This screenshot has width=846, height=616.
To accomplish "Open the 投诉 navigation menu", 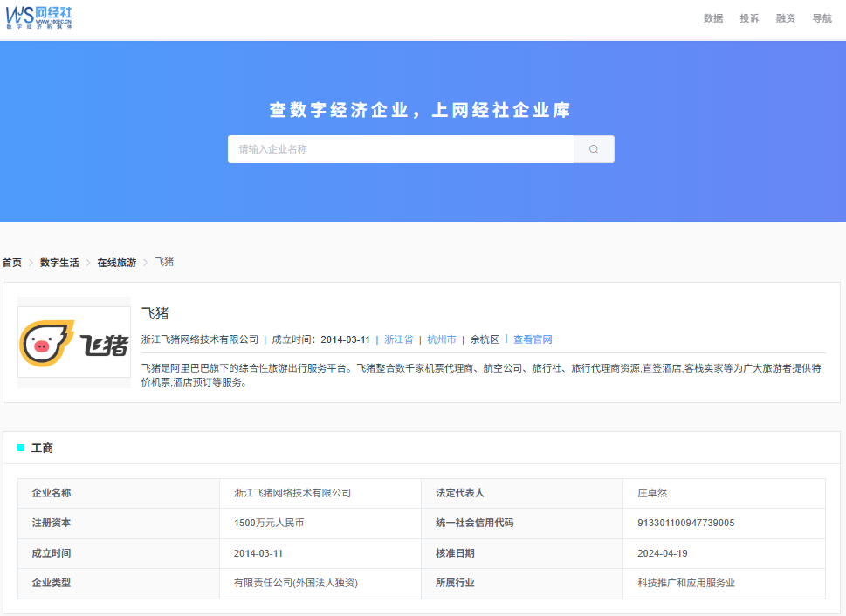I will click(x=749, y=18).
